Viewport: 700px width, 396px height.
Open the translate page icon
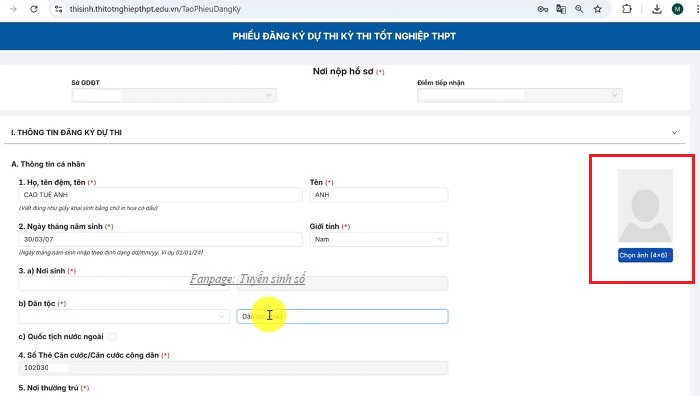pos(561,9)
